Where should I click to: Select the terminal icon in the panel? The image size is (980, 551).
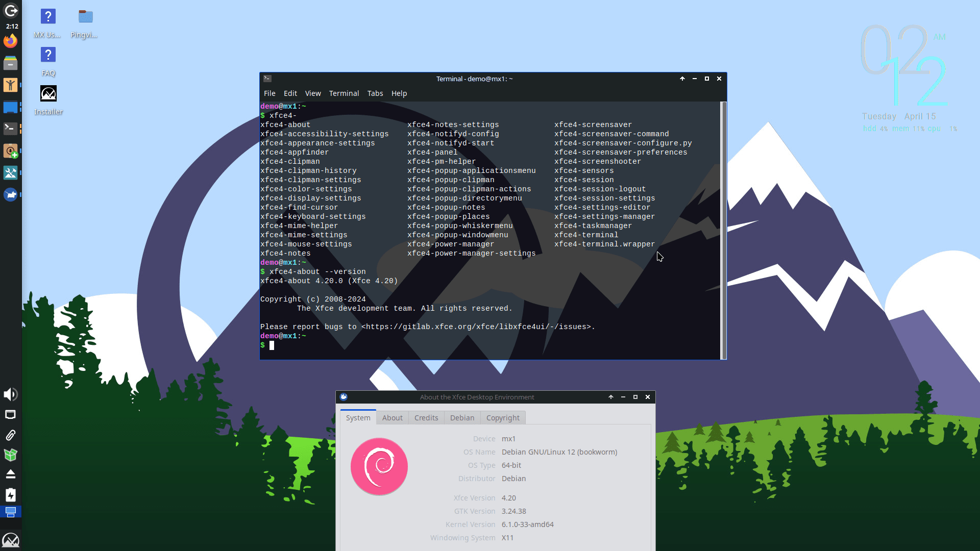coord(10,129)
